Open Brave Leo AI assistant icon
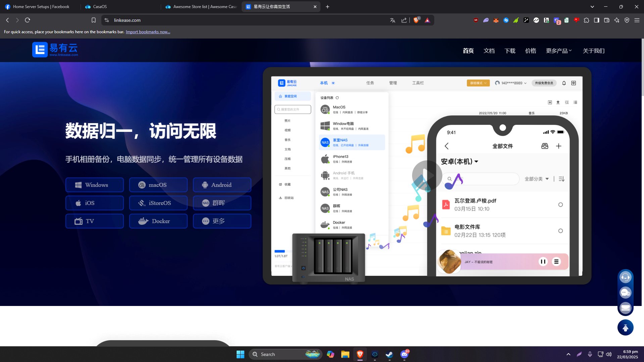This screenshot has width=644, height=362. (x=616, y=20)
